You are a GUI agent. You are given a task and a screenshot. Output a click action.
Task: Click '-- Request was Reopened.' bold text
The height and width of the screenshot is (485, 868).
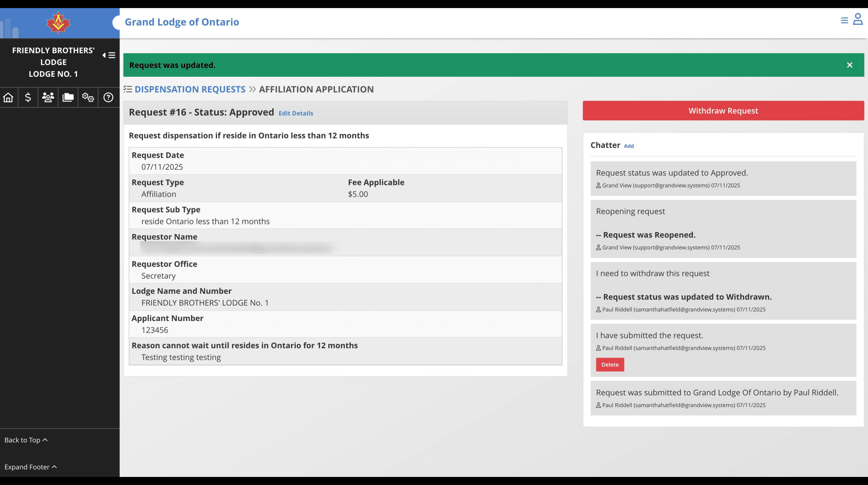click(x=646, y=235)
